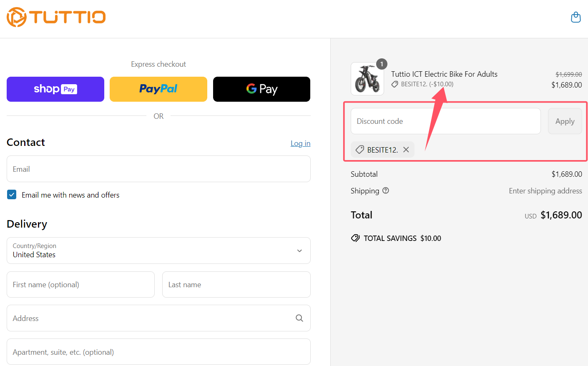
Task: Click the total savings tag icon
Action: pos(355,238)
